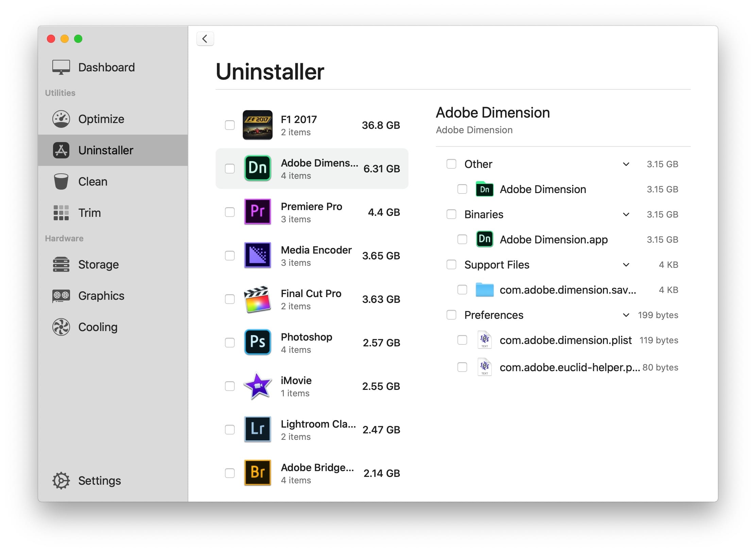The height and width of the screenshot is (552, 756).
Task: Click the Photoshop Ps icon
Action: [258, 343]
